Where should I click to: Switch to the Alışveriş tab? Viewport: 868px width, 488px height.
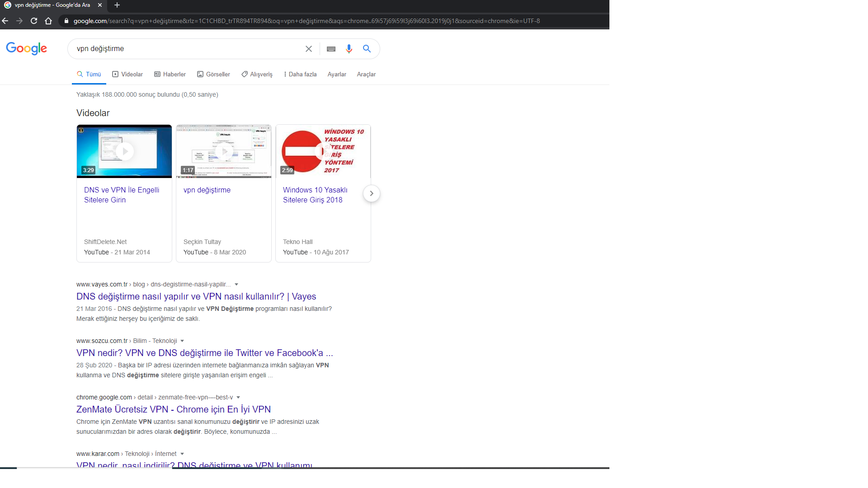(257, 74)
